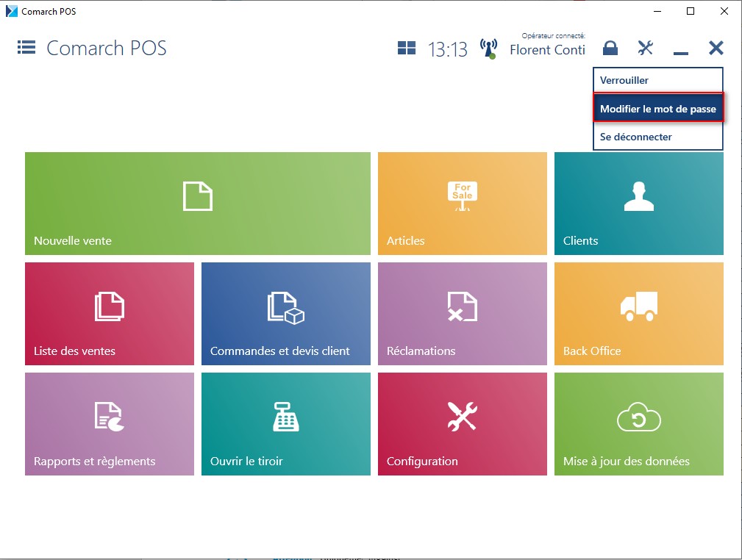742x560 pixels.
Task: Click the Comarch POS header title
Action: pyautogui.click(x=107, y=48)
